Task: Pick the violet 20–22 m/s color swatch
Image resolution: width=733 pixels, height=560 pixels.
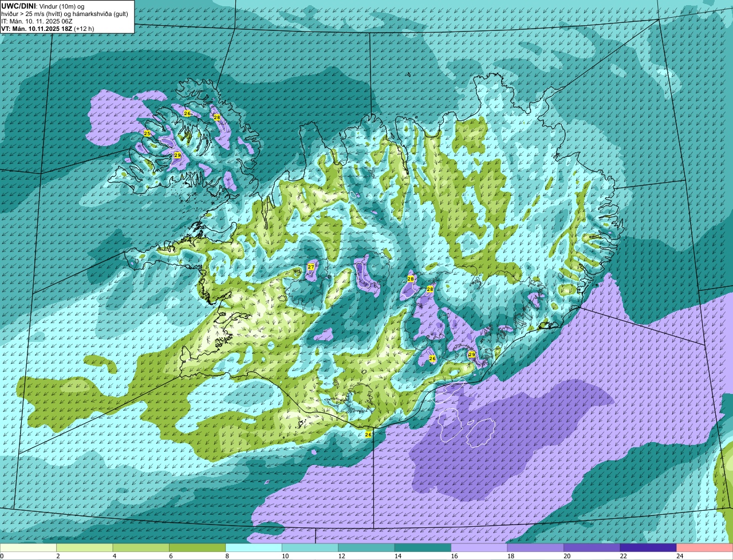Action: click(592, 547)
